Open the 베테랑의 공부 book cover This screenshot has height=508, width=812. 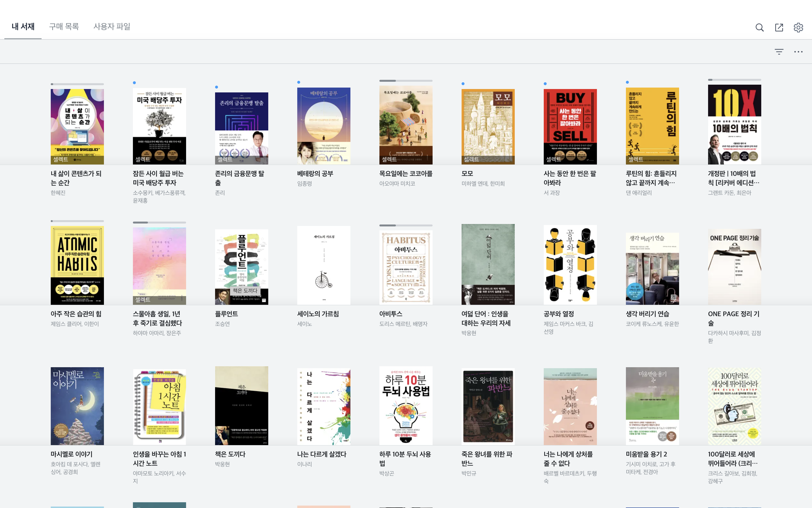(324, 126)
